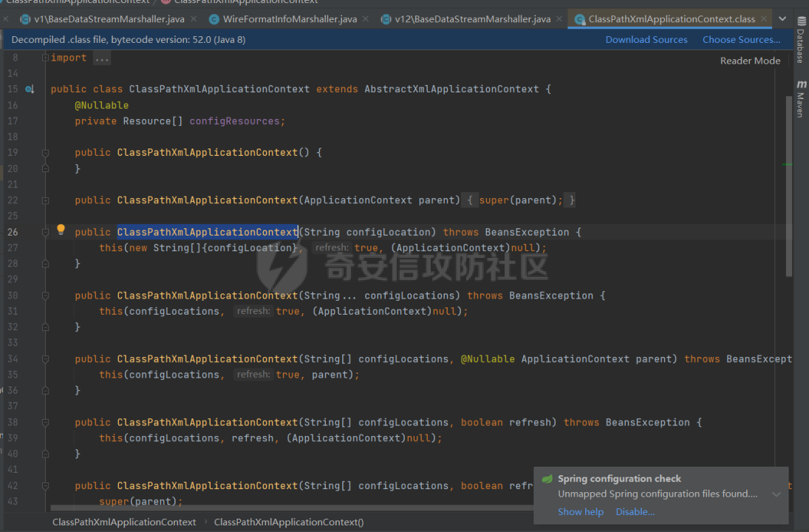Toggle Reader Mode in the editor
The width and height of the screenshot is (809, 532).
pos(750,61)
